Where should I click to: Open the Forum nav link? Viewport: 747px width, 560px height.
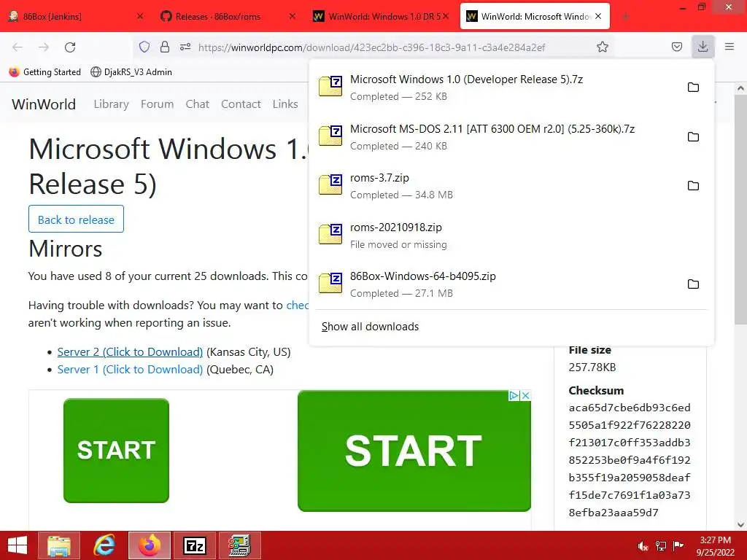tap(157, 104)
